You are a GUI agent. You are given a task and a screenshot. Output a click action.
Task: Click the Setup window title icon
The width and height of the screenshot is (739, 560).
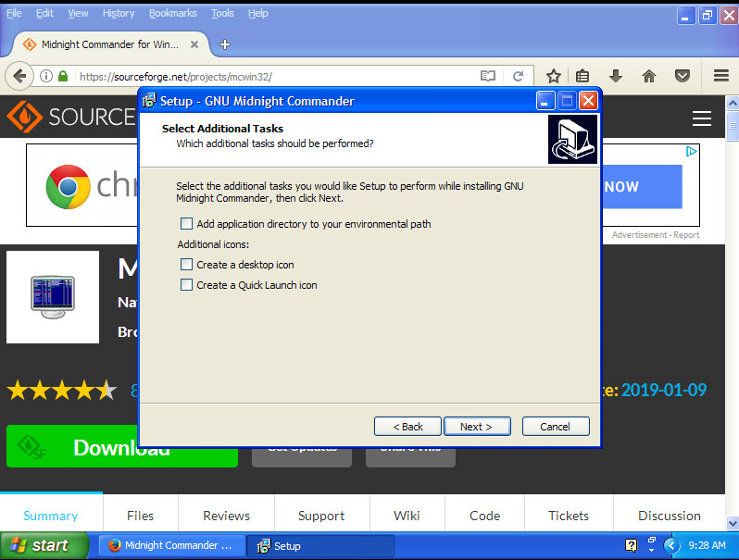pyautogui.click(x=149, y=100)
